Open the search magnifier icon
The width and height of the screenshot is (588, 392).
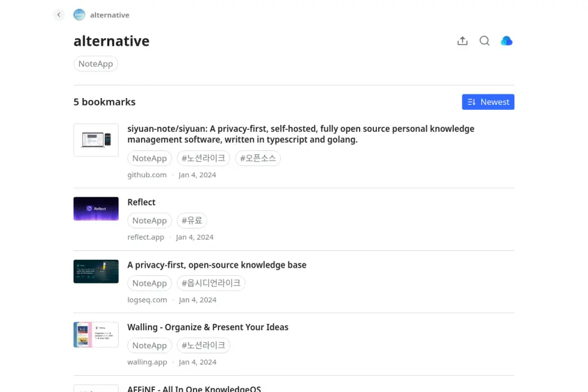click(x=484, y=41)
